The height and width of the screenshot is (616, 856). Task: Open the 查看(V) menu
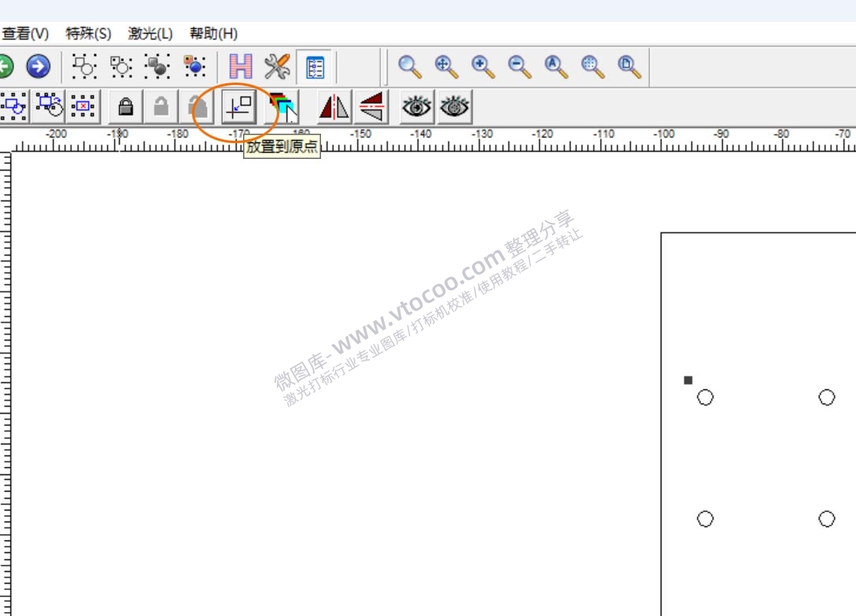(25, 34)
